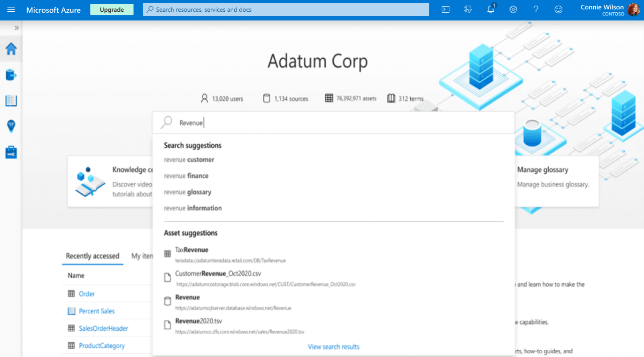Viewport: 644px width, 357px height.
Task: Click the top resources search field
Action: pos(286,9)
